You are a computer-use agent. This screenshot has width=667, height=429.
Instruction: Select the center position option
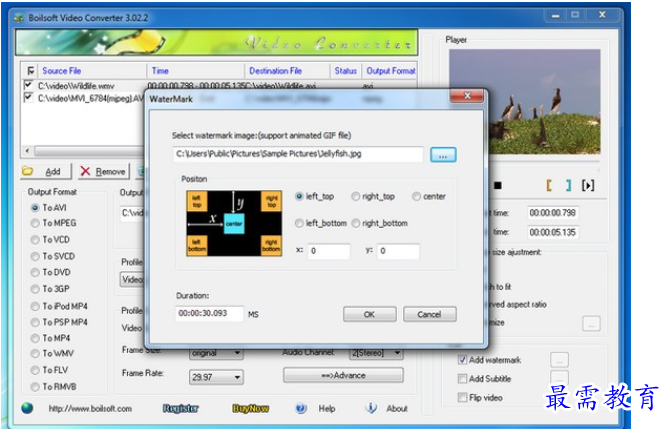429,196
